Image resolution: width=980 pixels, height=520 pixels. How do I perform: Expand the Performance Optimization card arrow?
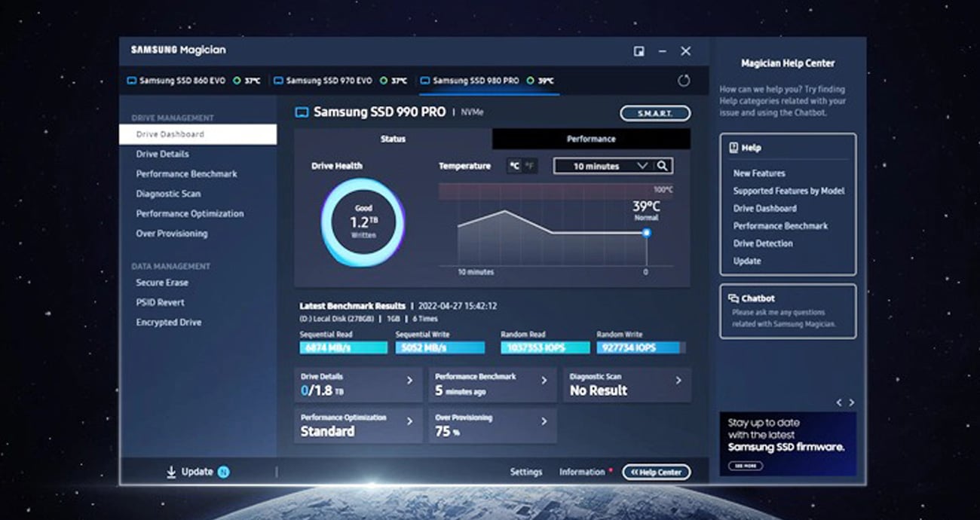pos(410,421)
